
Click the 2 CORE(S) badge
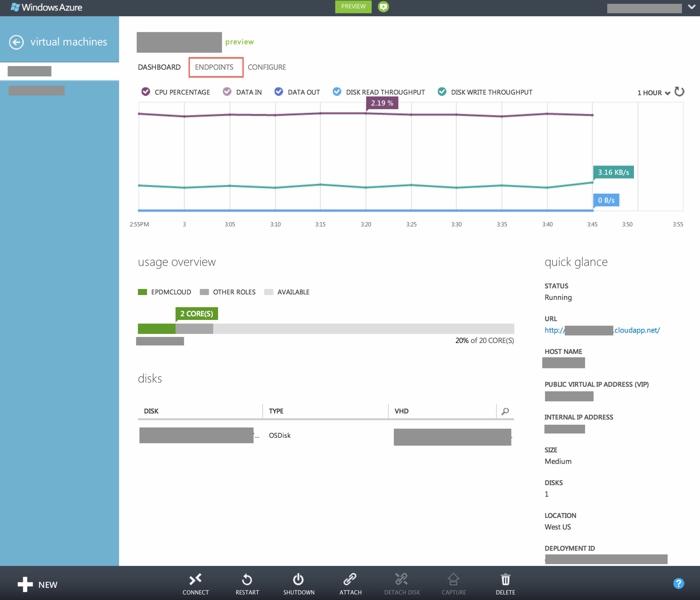[197, 314]
